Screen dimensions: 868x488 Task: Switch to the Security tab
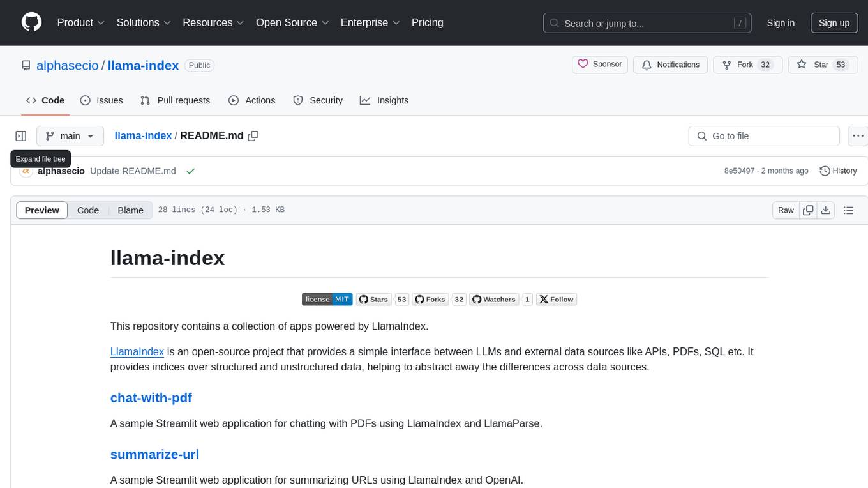coord(318,100)
